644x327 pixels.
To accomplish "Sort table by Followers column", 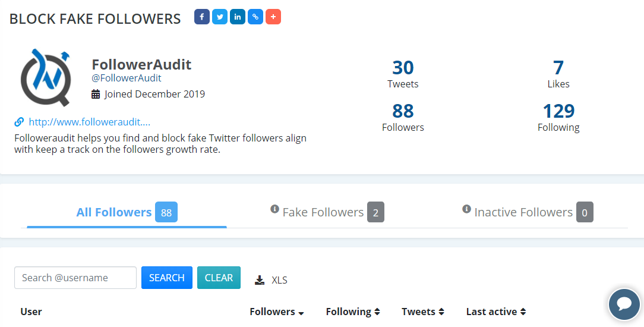I will point(277,312).
